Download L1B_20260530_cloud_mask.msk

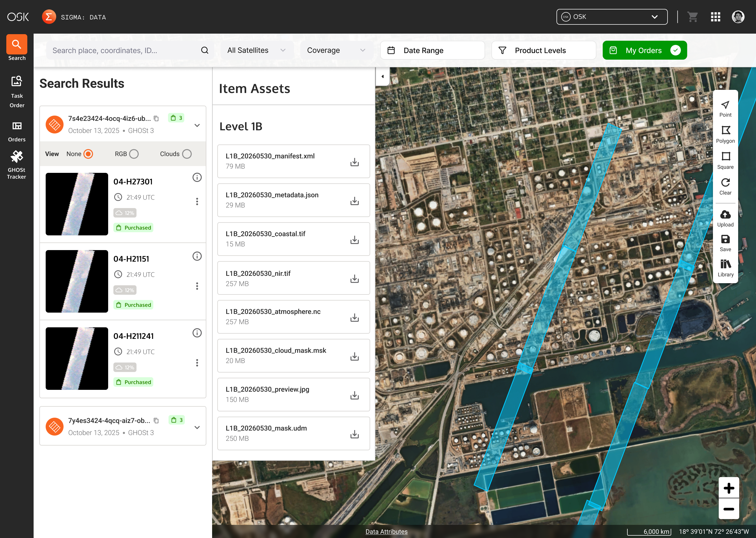(354, 356)
